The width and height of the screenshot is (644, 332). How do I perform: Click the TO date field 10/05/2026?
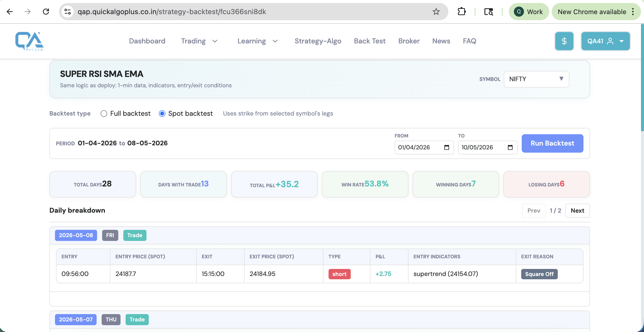(488, 147)
